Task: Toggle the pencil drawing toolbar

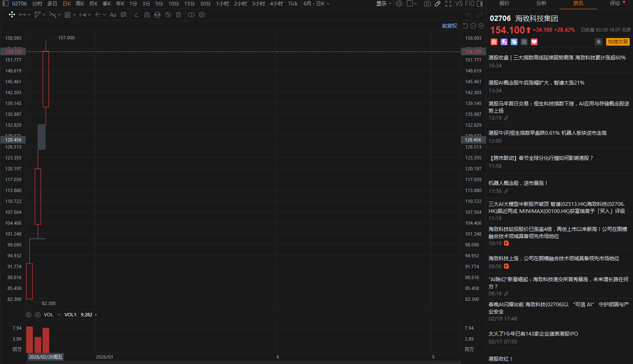Action: point(437,3)
